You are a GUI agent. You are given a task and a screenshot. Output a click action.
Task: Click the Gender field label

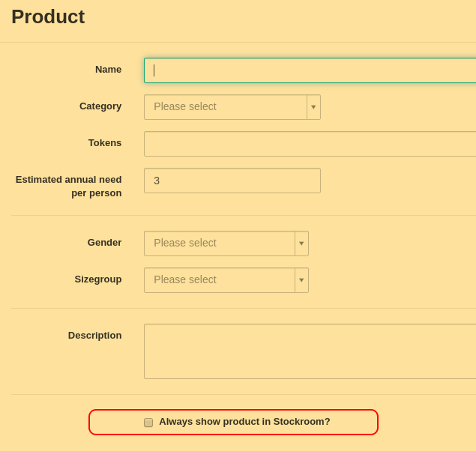click(x=104, y=243)
